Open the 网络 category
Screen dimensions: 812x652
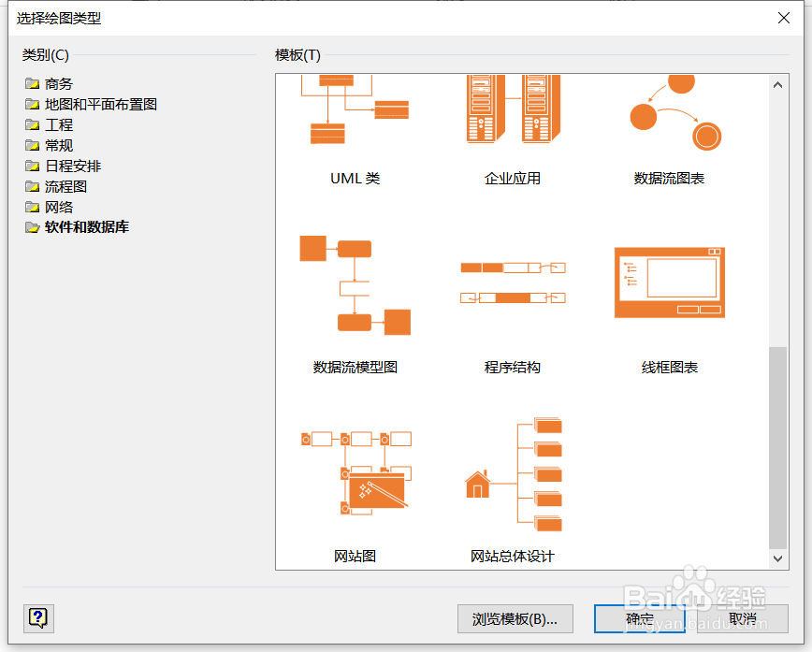(57, 207)
